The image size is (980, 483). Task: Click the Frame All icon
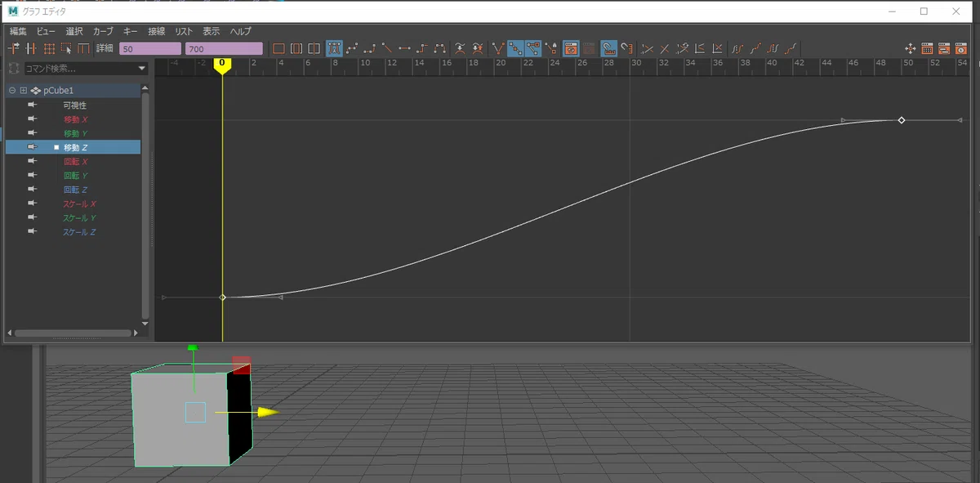(x=278, y=48)
